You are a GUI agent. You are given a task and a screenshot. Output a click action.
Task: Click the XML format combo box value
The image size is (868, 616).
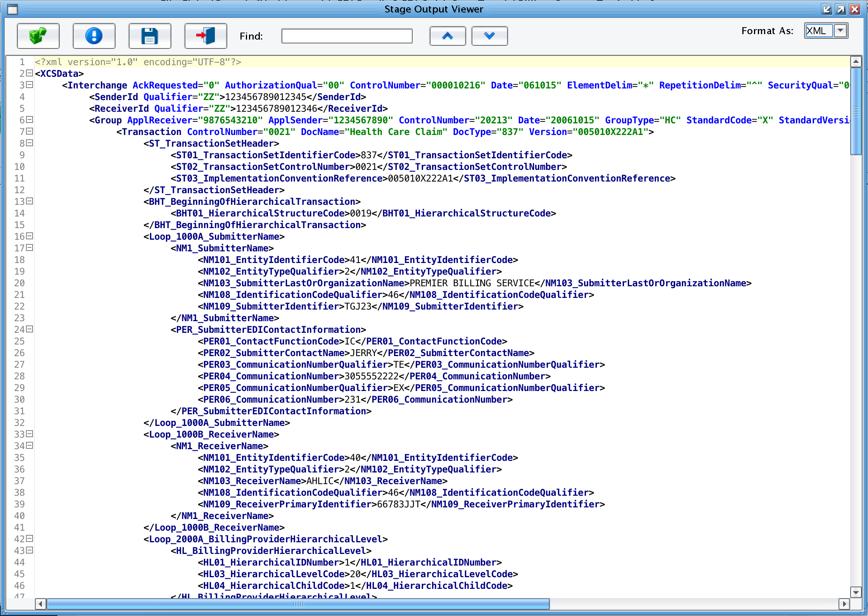[x=819, y=31]
